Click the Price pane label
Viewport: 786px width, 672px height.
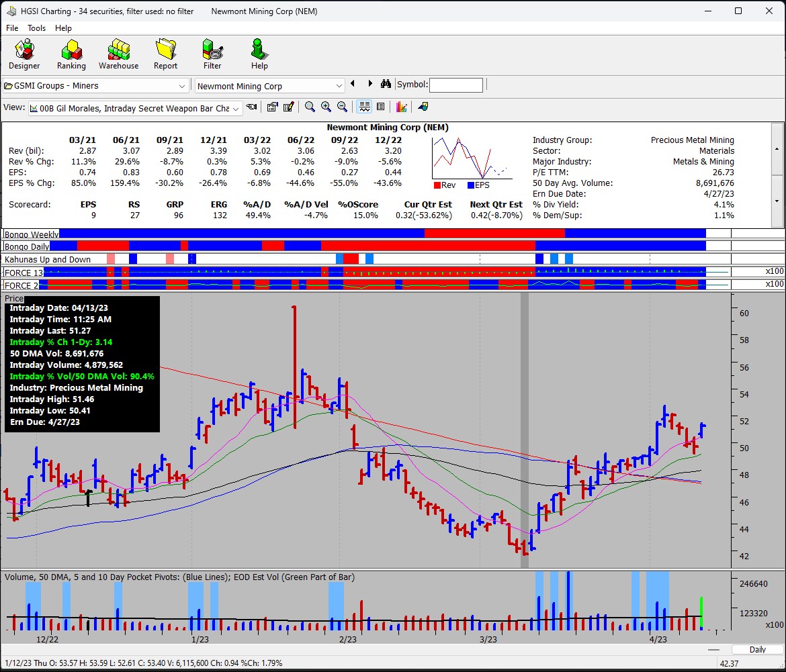14,299
